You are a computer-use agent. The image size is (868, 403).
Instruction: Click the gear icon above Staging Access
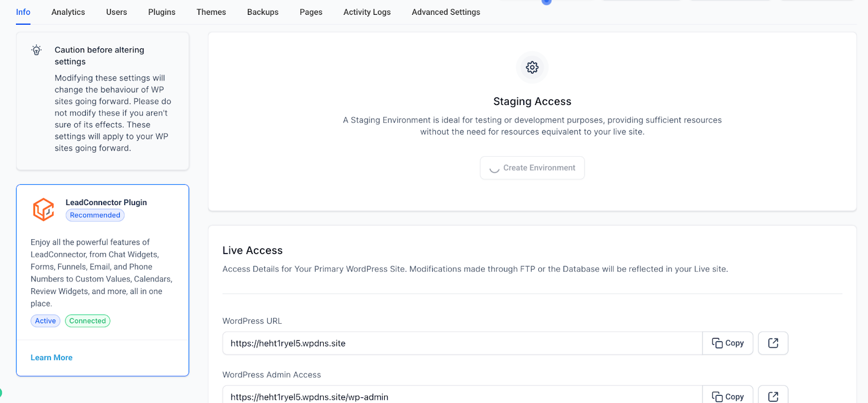click(532, 67)
